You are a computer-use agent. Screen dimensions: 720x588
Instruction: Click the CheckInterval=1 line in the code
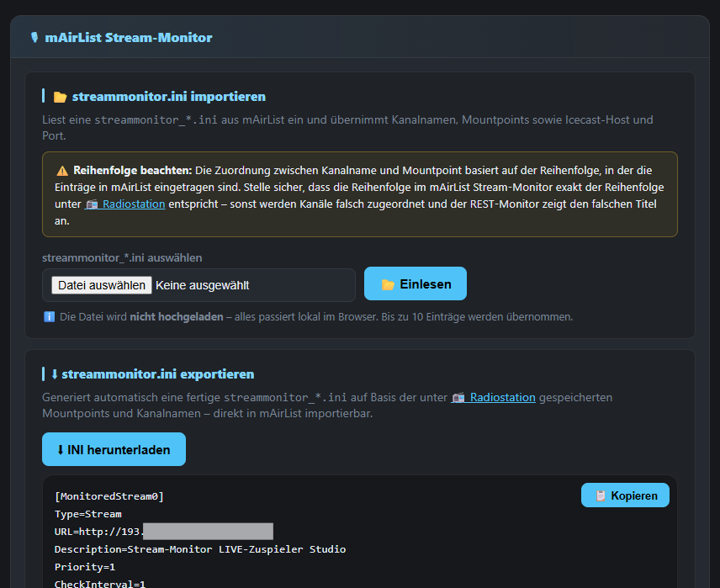[x=100, y=584]
